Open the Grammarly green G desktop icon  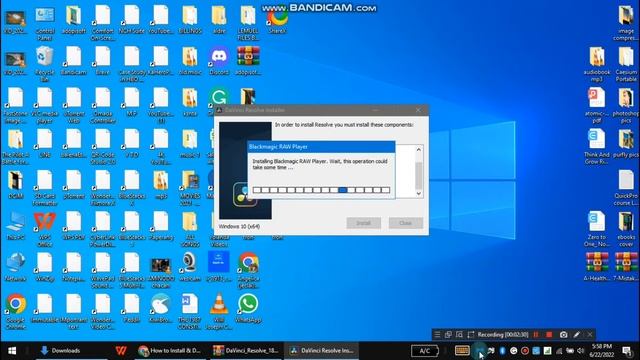[x=219, y=98]
